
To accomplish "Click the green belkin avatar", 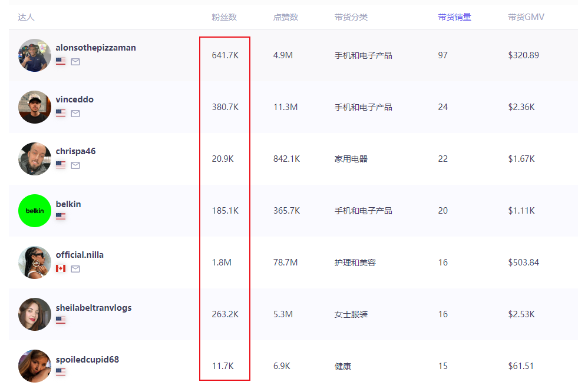I will (35, 211).
